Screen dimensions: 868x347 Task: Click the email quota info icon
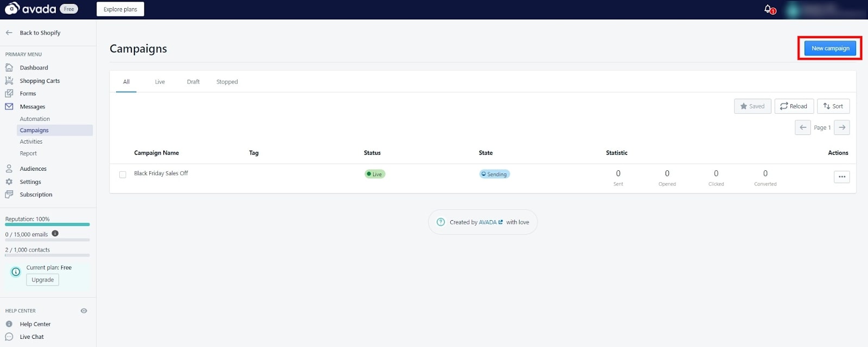pos(55,234)
